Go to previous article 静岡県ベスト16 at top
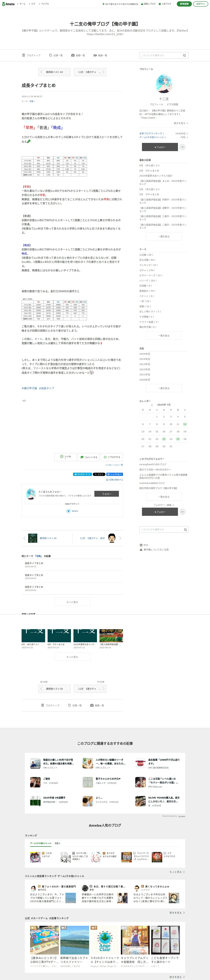The height and width of the screenshot is (980, 210). tap(54, 72)
